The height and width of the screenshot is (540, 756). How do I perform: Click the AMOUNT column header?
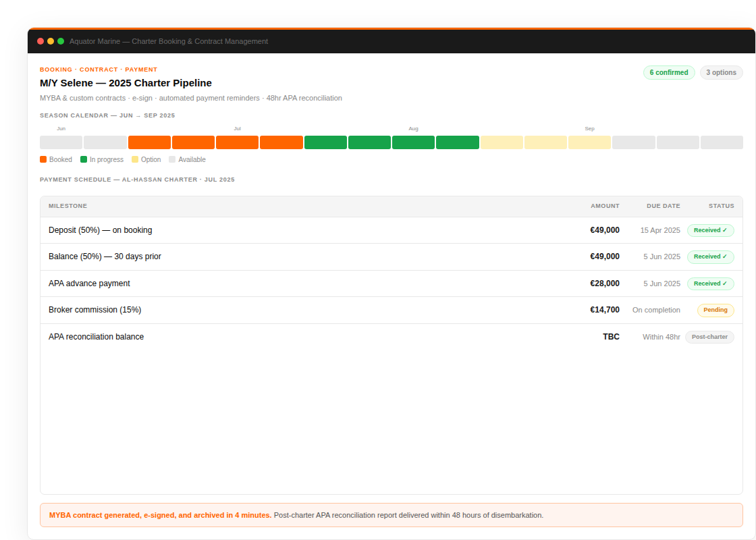tap(605, 206)
